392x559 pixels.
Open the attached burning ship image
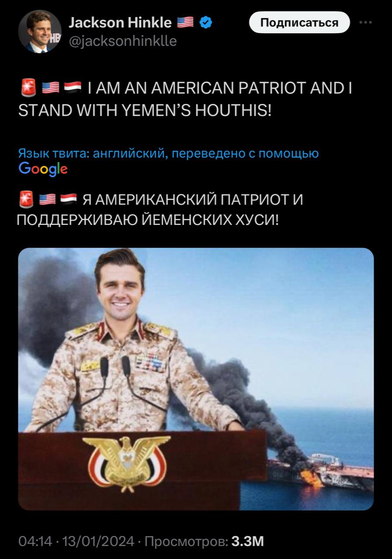click(196, 379)
